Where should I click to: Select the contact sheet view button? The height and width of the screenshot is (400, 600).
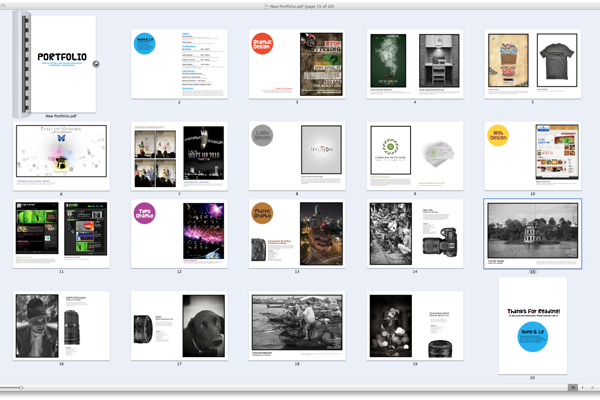click(x=572, y=387)
